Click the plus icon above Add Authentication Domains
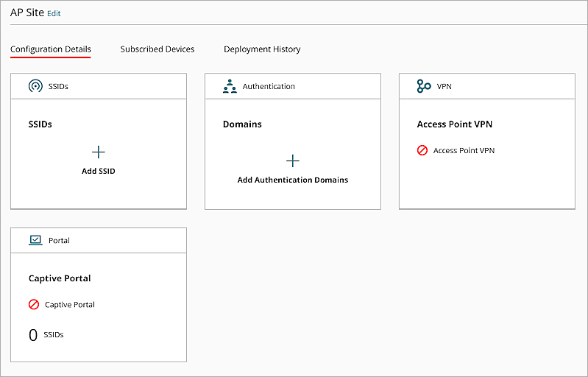This screenshot has height=377, width=588. (x=292, y=161)
